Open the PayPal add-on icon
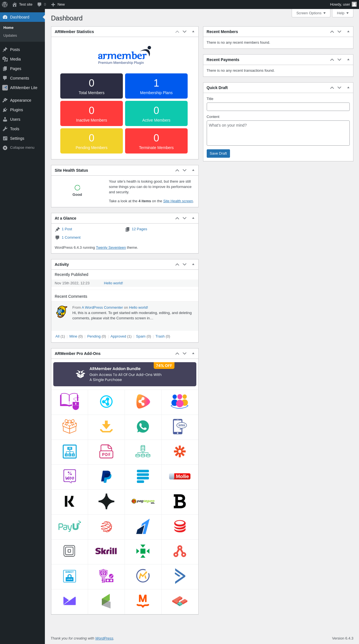Image resolution: width=359 pixels, height=644 pixels. [106, 476]
